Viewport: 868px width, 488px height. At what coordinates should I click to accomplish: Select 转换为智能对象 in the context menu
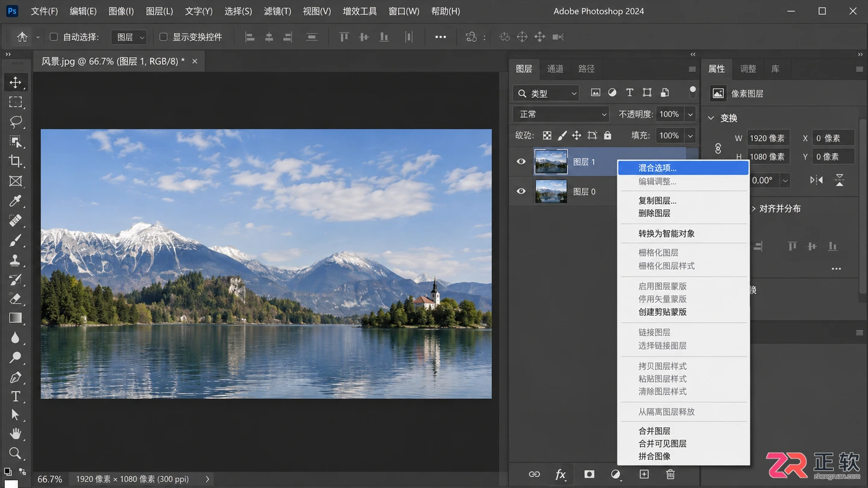click(684, 233)
